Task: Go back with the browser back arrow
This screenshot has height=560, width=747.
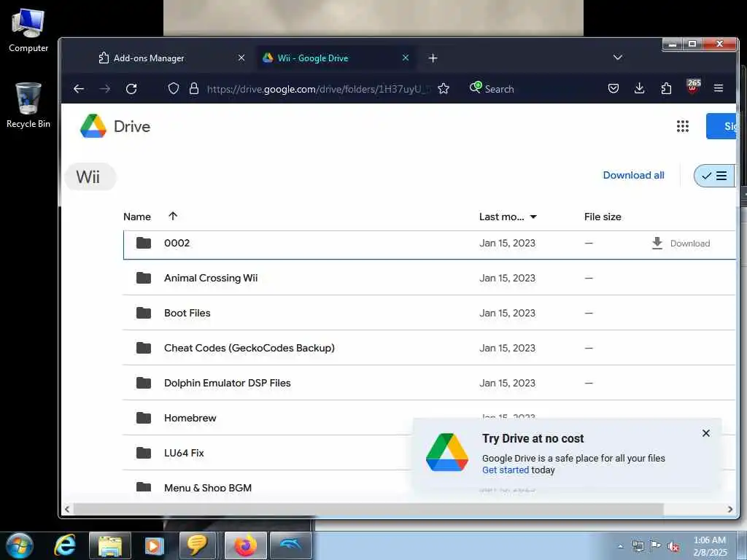Action: coord(79,88)
